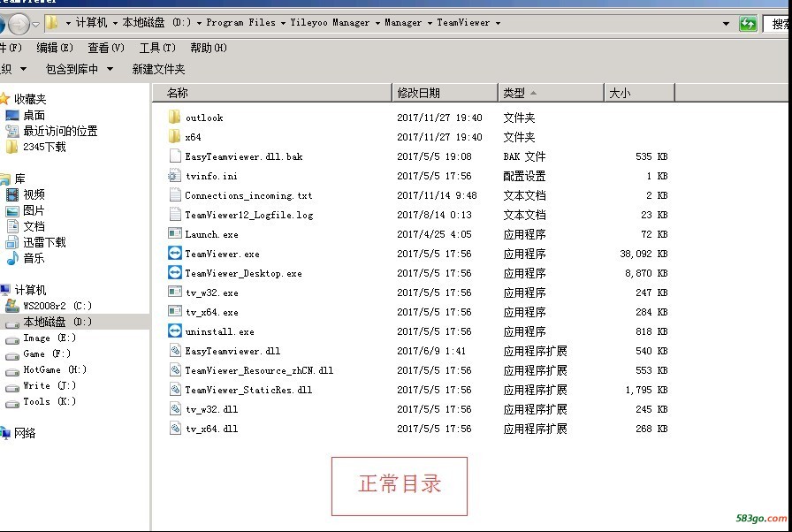This screenshot has height=532, width=792.
Task: Open the 帮助(H) menu
Action: pyautogui.click(x=209, y=48)
